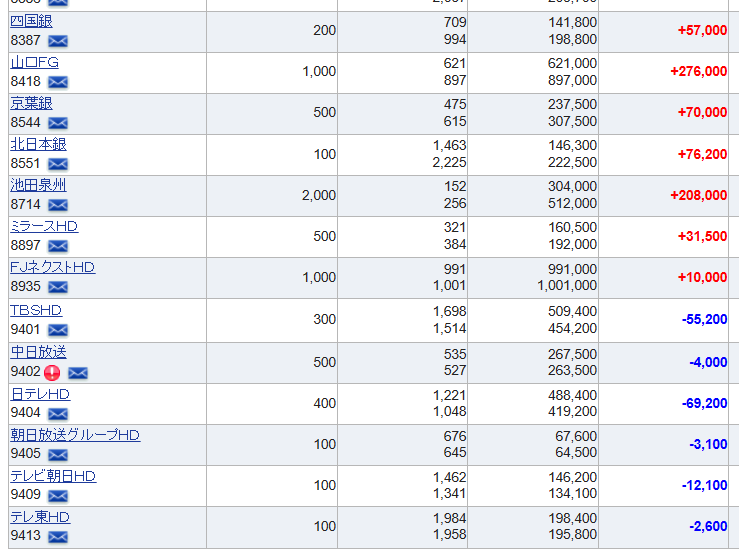Open the 四国銀 stock link
739x560 pixels.
pos(32,21)
